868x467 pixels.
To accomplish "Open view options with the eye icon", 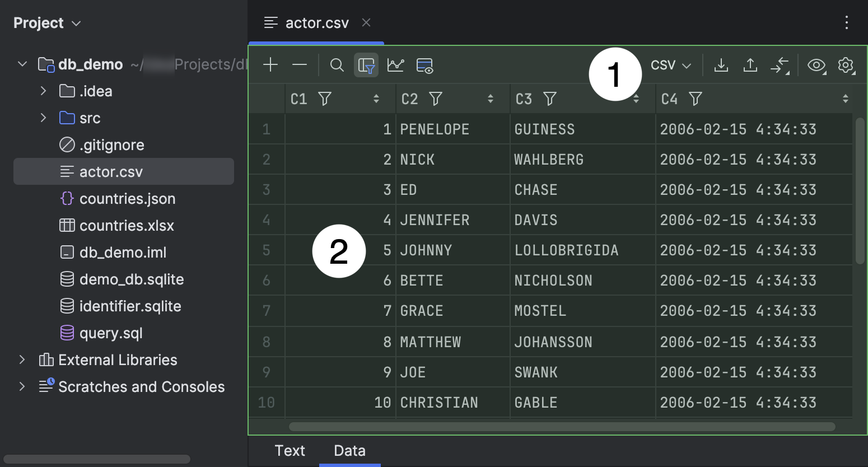I will tap(816, 66).
